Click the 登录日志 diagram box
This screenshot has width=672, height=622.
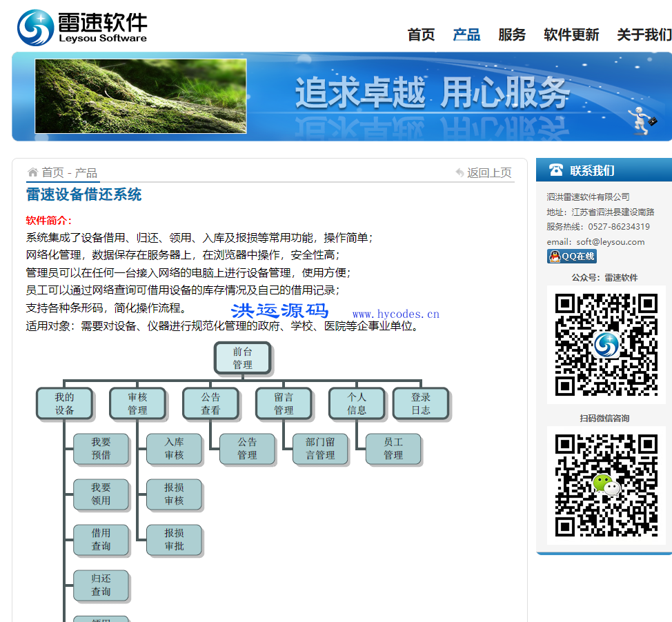click(421, 403)
